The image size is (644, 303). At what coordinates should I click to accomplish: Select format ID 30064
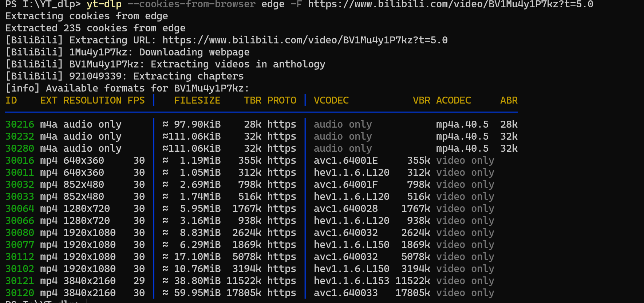(x=20, y=209)
